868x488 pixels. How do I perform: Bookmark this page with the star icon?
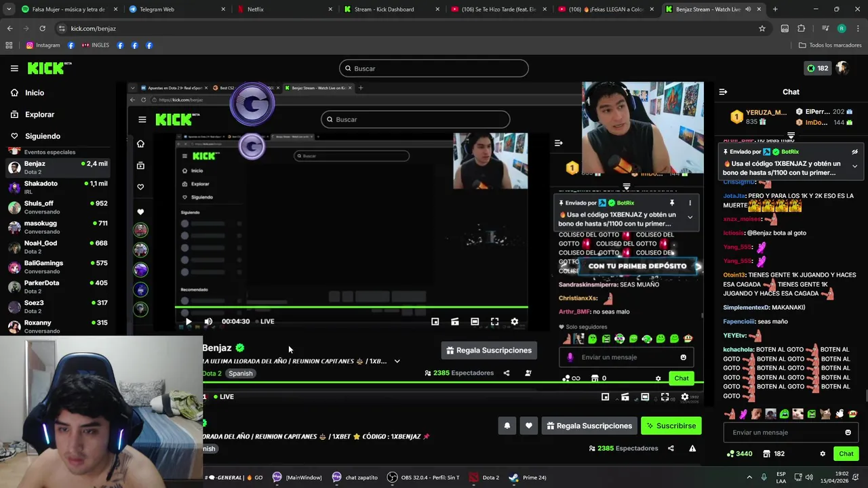pos(762,28)
